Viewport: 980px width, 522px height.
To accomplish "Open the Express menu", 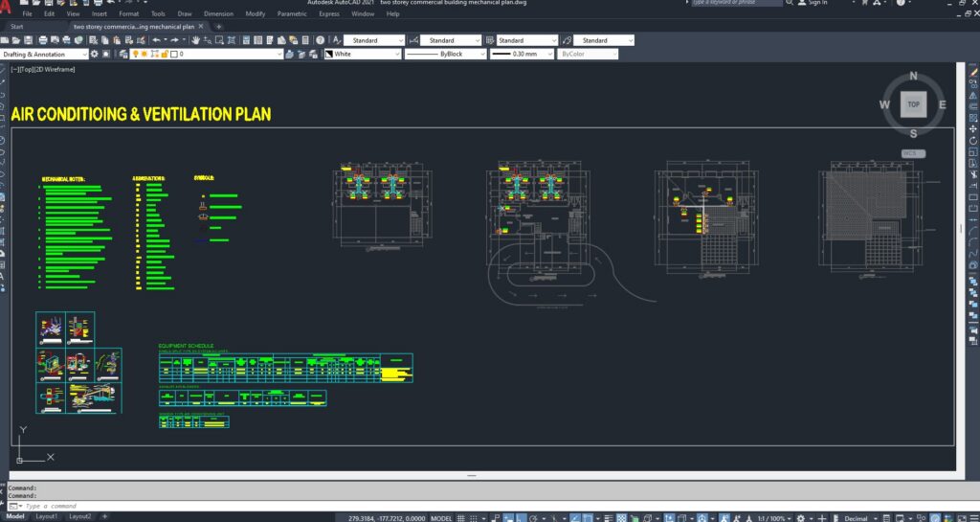I will click(x=329, y=13).
